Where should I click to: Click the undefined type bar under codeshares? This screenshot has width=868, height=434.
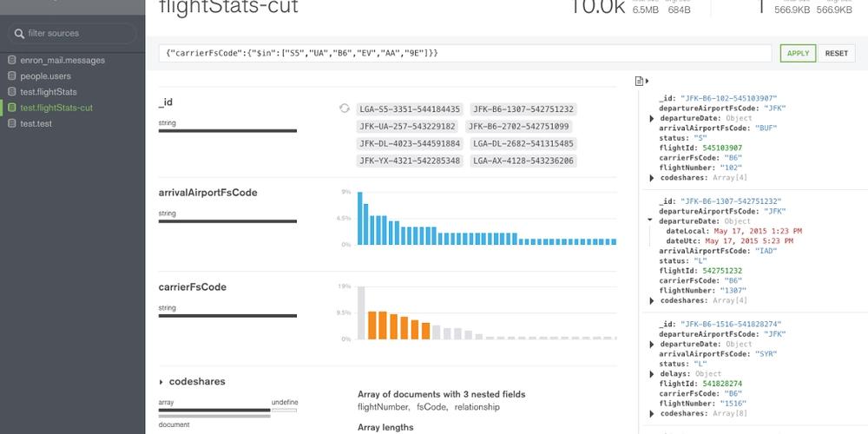pyautogui.click(x=285, y=411)
